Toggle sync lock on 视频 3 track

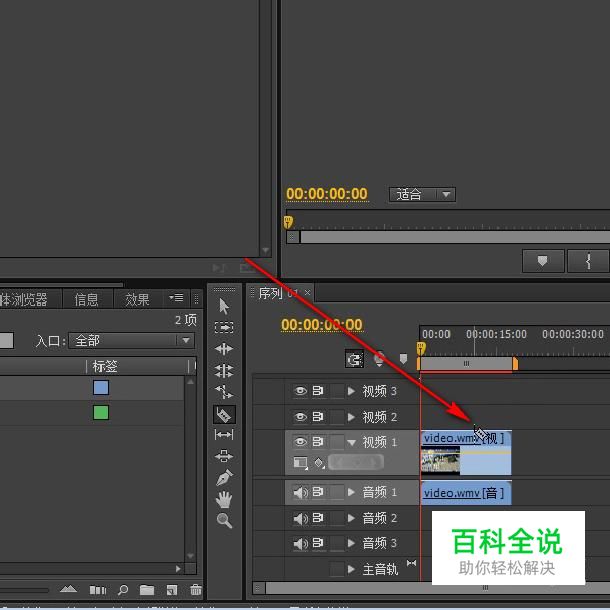(x=318, y=390)
